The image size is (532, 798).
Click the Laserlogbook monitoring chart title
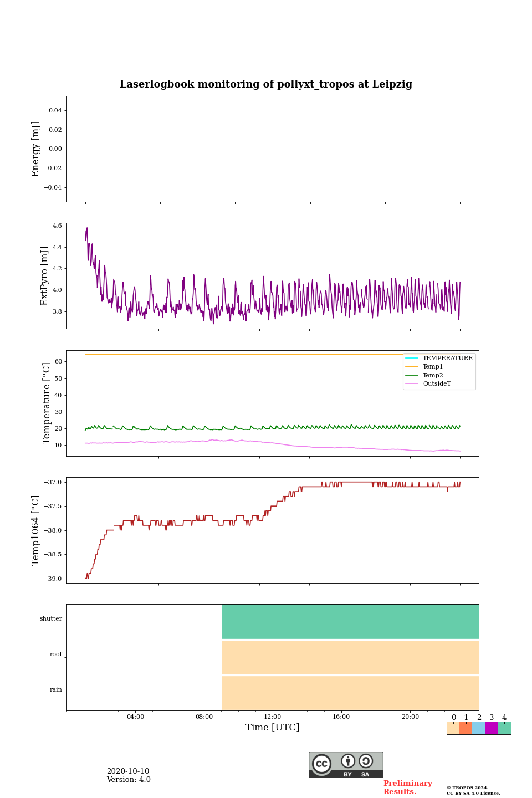(x=266, y=84)
